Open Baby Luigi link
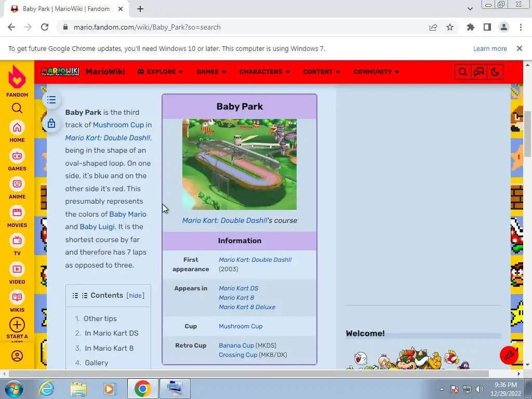The width and height of the screenshot is (532, 399). pyautogui.click(x=97, y=227)
